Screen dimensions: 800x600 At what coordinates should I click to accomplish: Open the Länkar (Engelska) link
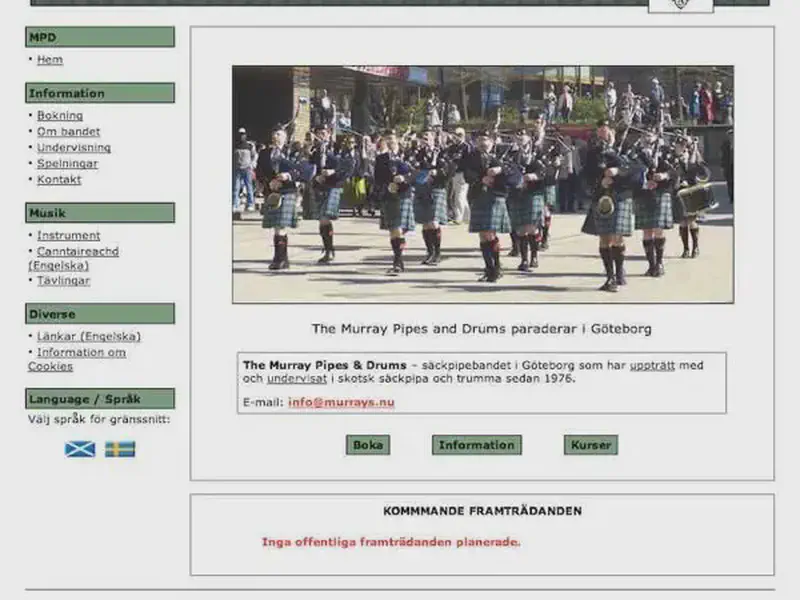point(89,337)
